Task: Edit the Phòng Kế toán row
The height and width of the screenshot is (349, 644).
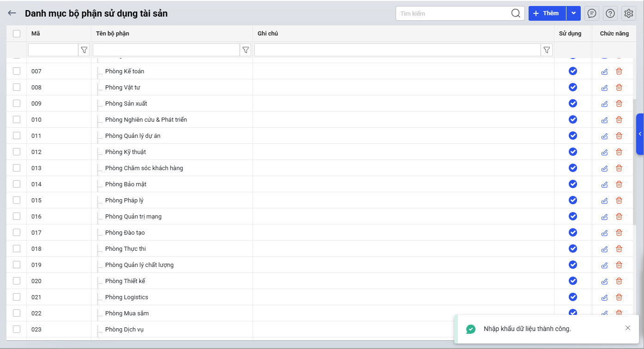Action: coord(604,71)
